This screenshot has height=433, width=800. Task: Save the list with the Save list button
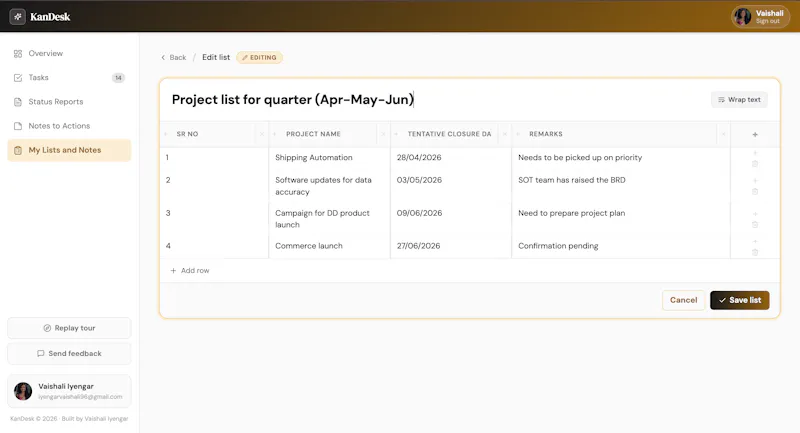pyautogui.click(x=739, y=300)
